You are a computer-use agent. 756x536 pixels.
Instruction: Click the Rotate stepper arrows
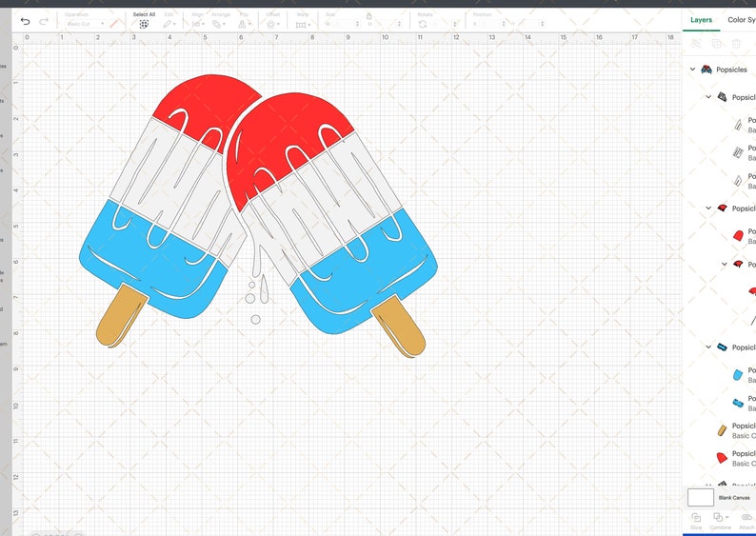[x=455, y=24]
